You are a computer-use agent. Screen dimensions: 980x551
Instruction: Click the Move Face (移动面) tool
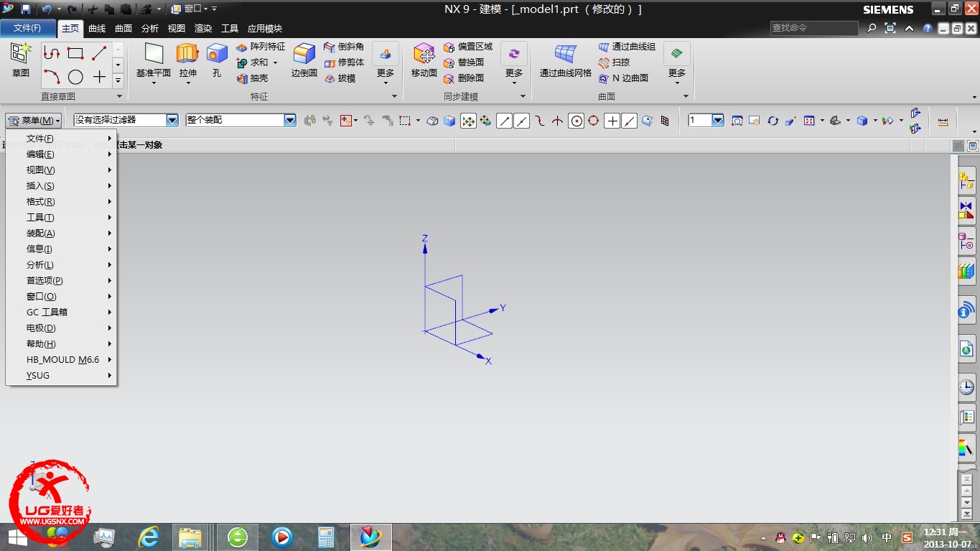[424, 60]
